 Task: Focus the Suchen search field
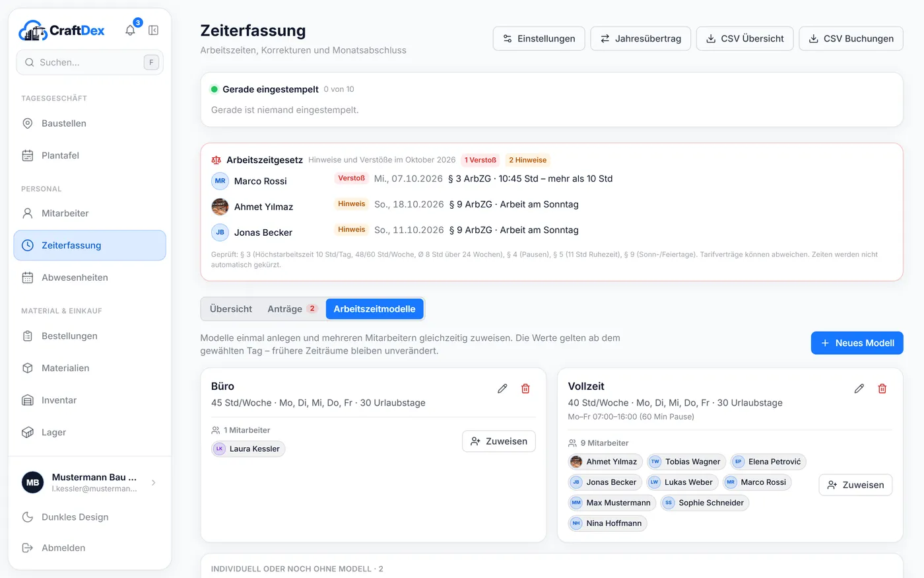coord(90,63)
